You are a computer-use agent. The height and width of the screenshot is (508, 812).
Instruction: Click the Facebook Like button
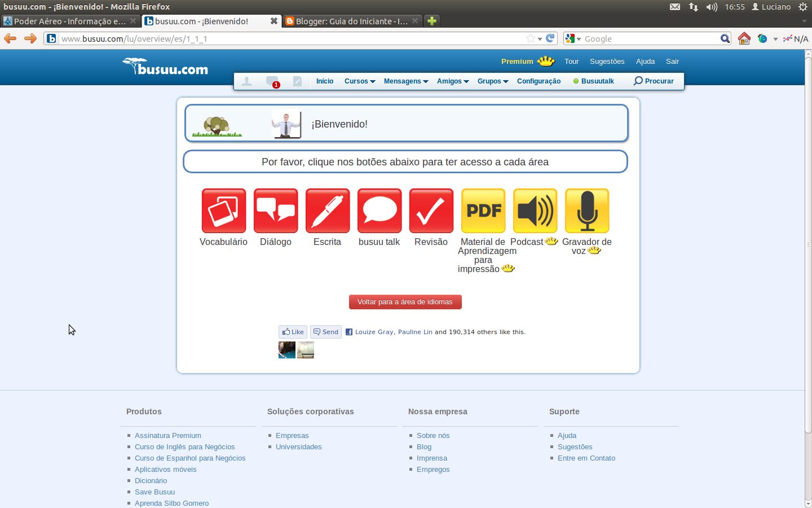pos(293,332)
